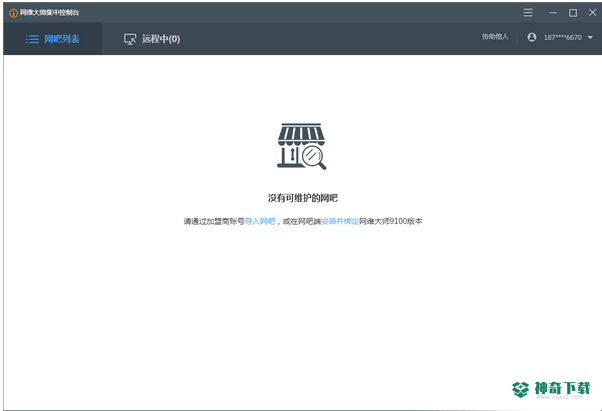Minimize the window
This screenshot has width=602, height=411.
click(x=553, y=13)
